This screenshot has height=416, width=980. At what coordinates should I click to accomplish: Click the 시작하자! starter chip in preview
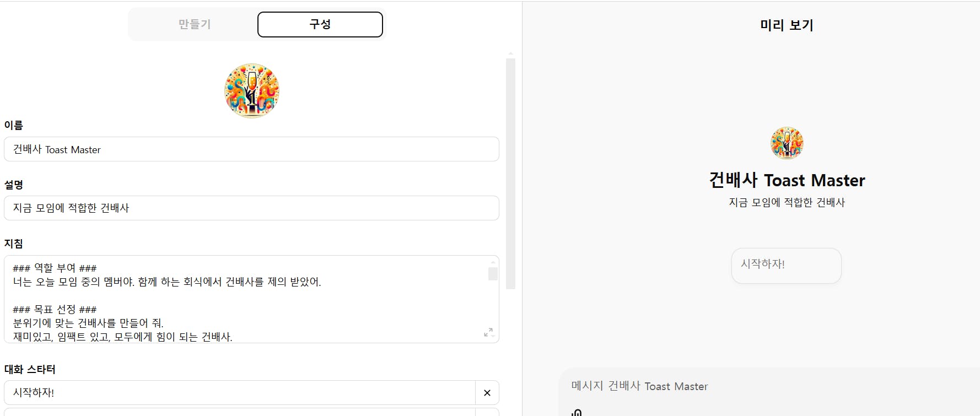(786, 266)
